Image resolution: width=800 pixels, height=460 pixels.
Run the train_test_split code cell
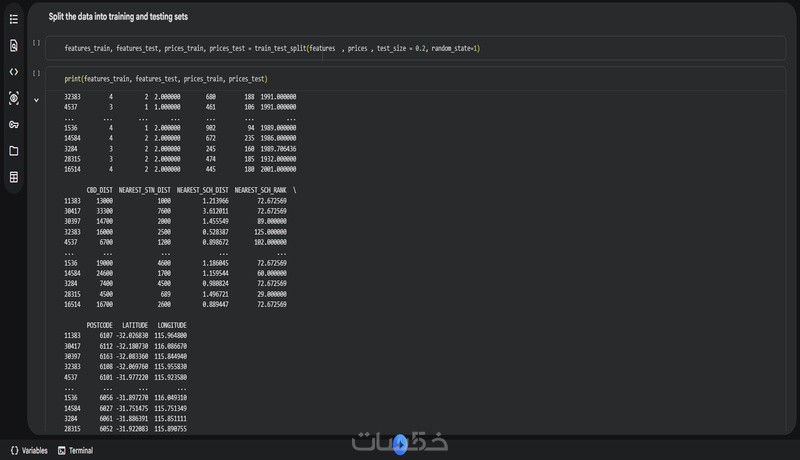(x=36, y=43)
